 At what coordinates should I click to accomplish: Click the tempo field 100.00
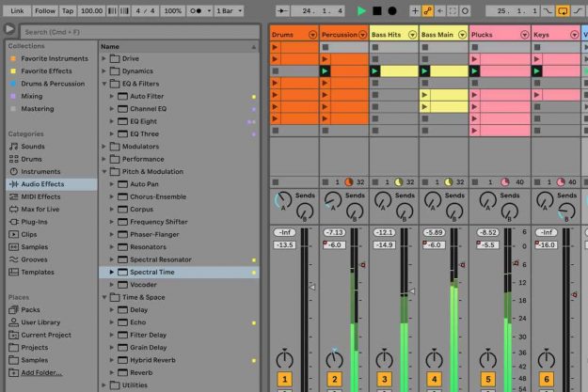91,11
